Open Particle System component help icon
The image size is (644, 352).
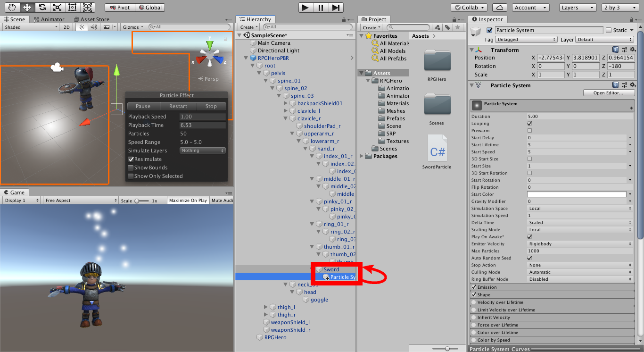tap(615, 85)
